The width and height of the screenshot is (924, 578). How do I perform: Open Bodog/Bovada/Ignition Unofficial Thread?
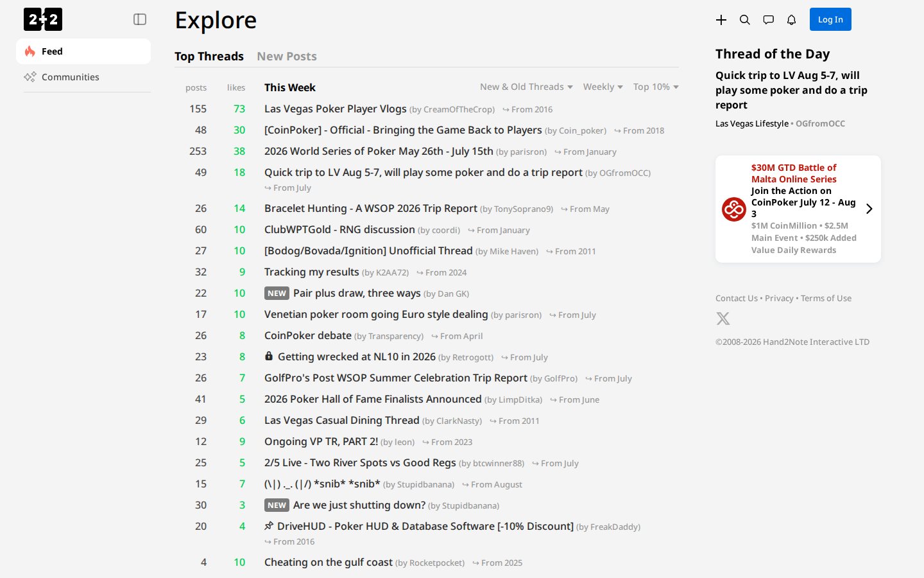(368, 250)
